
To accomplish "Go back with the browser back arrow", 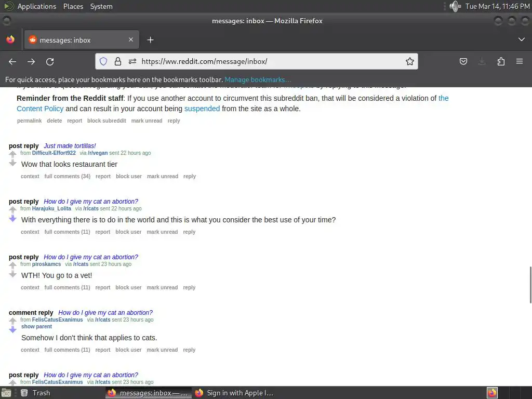I will (x=12, y=61).
